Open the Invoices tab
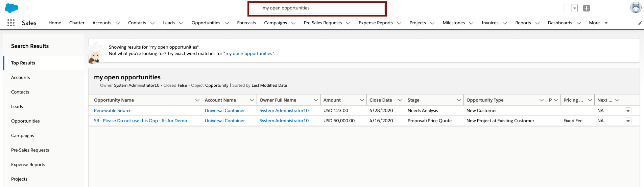The width and height of the screenshot is (644, 187). click(x=490, y=23)
